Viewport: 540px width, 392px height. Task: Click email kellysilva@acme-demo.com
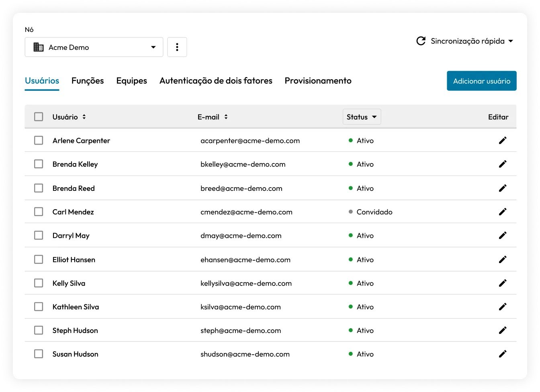246,284
